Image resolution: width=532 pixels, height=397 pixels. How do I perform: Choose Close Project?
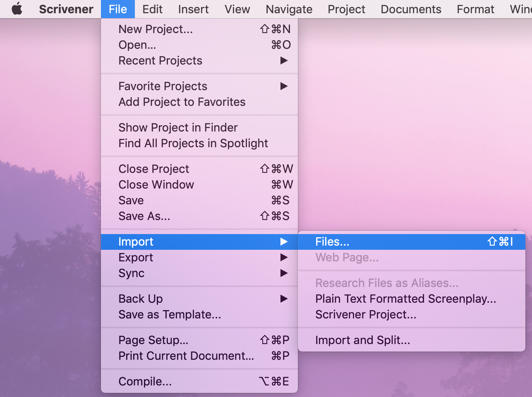click(199, 169)
